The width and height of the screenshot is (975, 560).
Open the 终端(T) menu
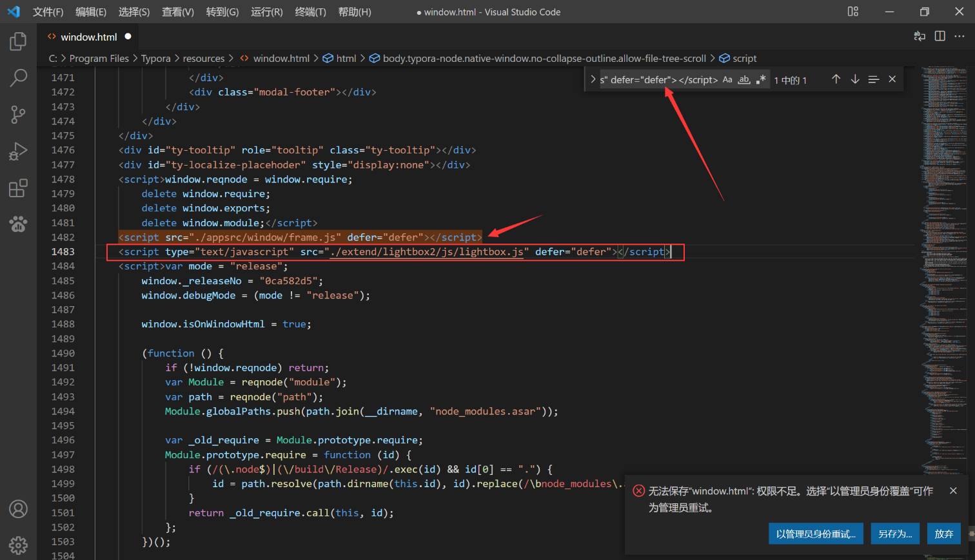[310, 12]
